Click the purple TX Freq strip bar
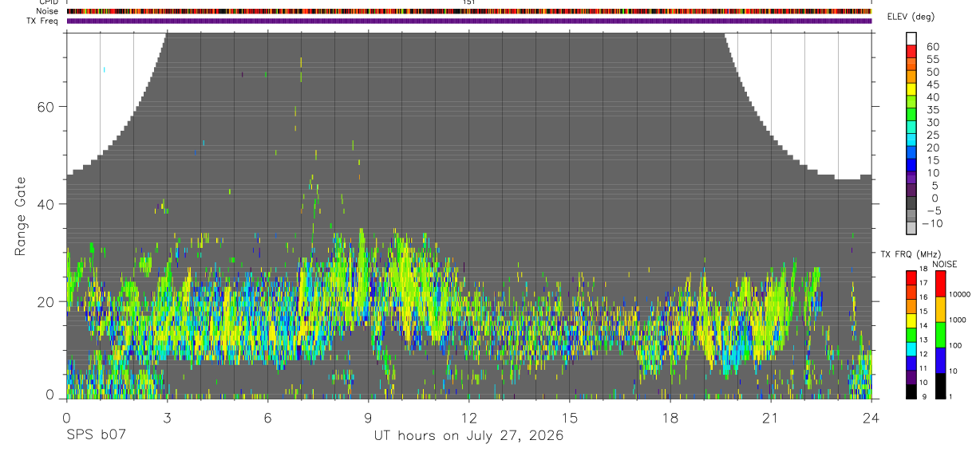Image resolution: width=980 pixels, height=452 pixels. tap(469, 21)
